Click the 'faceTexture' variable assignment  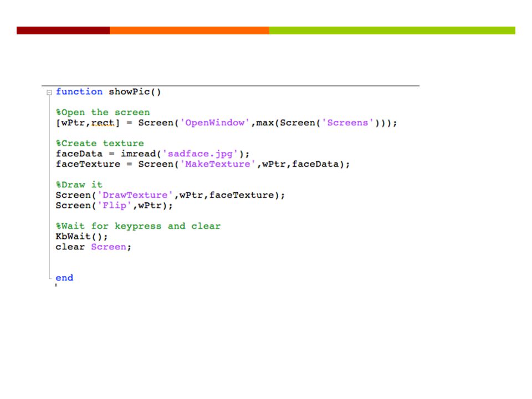click(x=88, y=164)
